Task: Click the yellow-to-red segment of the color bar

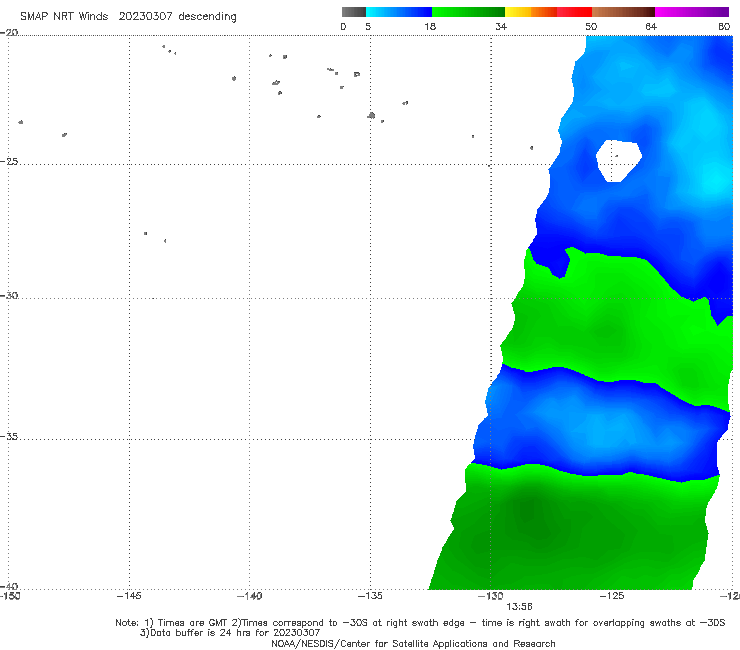Action: (548, 12)
